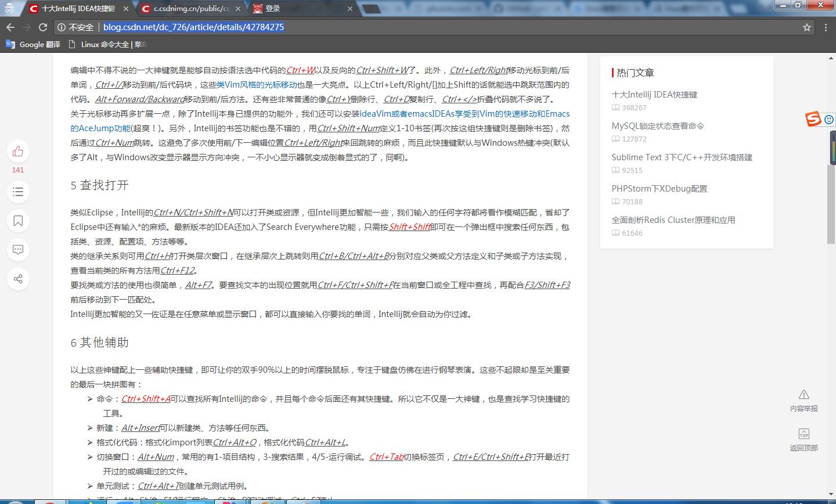Open hot article MySQL锁定状态查看命令
Screen dimensions: 836x504
(658, 126)
